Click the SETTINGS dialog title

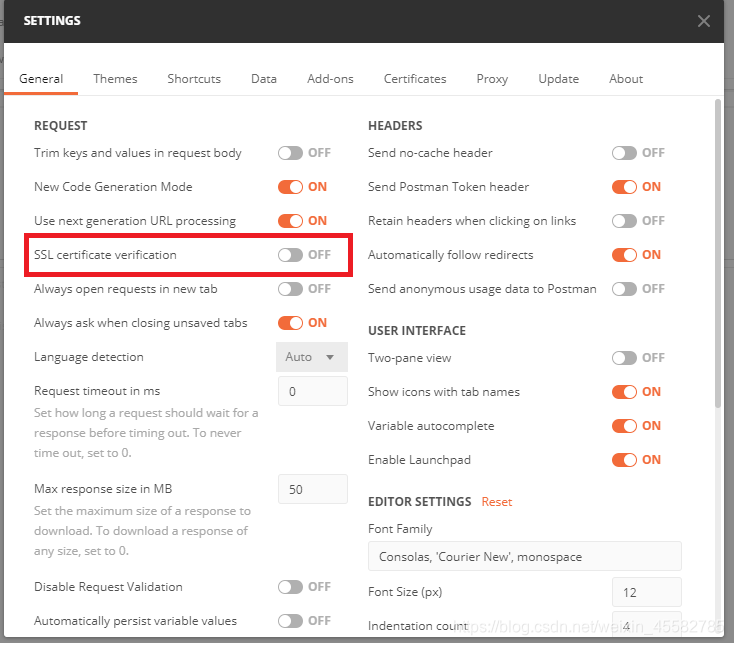pyautogui.click(x=52, y=21)
